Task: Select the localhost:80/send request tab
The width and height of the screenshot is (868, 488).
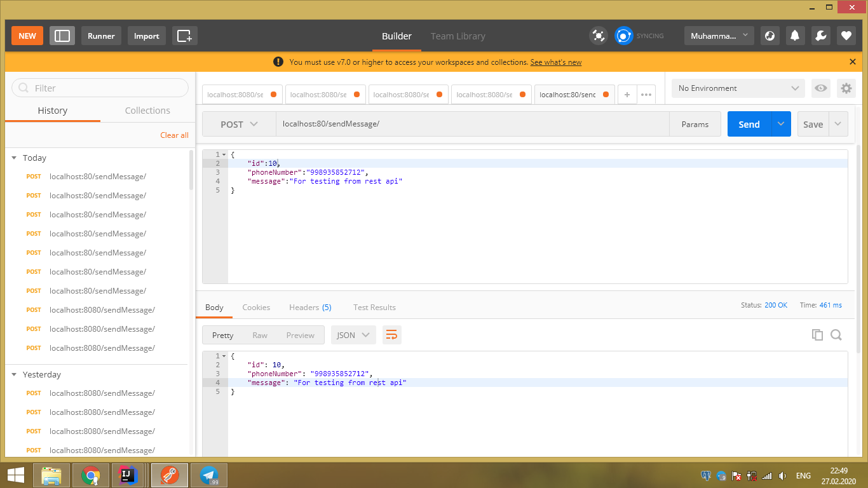Action: pyautogui.click(x=574, y=95)
